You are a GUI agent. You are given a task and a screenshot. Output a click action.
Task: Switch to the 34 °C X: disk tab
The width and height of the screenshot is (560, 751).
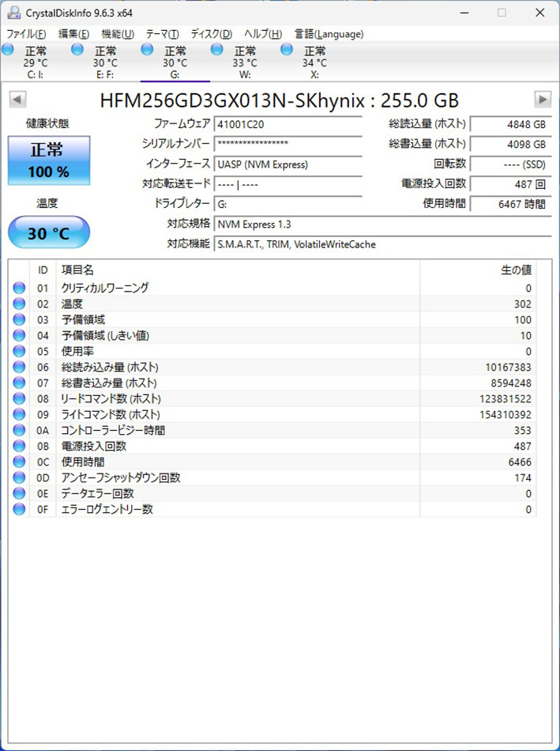(x=314, y=62)
